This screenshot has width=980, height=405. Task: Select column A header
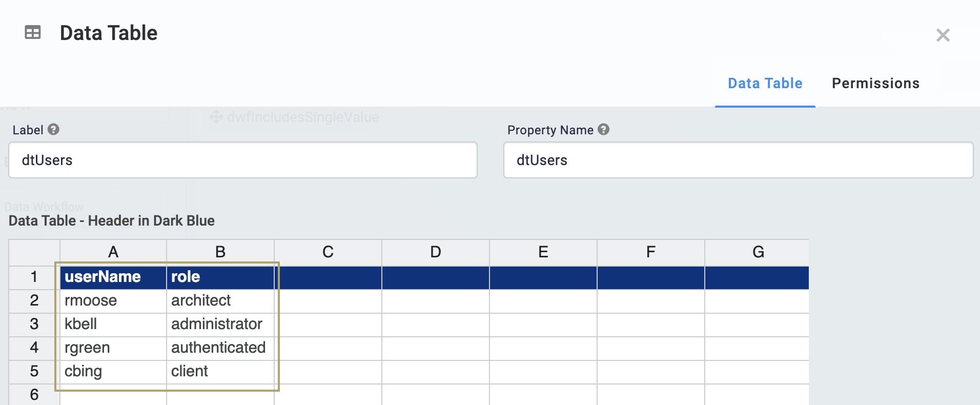pyautogui.click(x=113, y=252)
